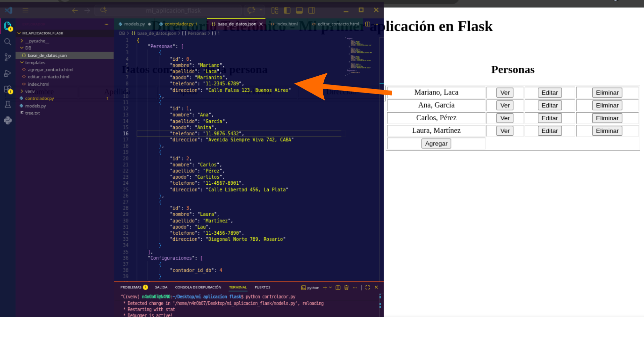Split the terminal panel
Image resolution: width=644 pixels, height=362 pixels.
click(x=338, y=288)
